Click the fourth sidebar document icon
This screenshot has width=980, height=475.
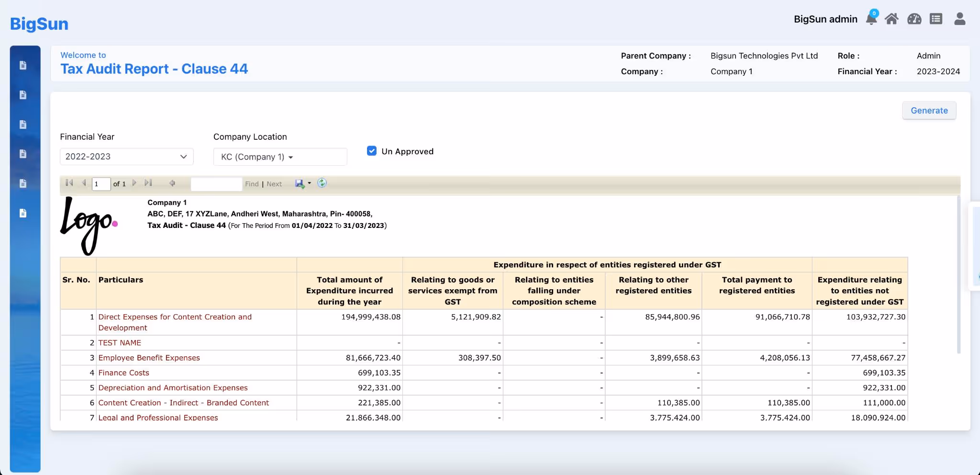tap(23, 154)
